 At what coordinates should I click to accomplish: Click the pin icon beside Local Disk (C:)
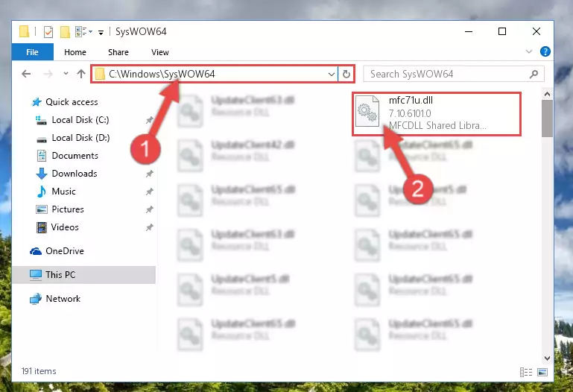150,120
